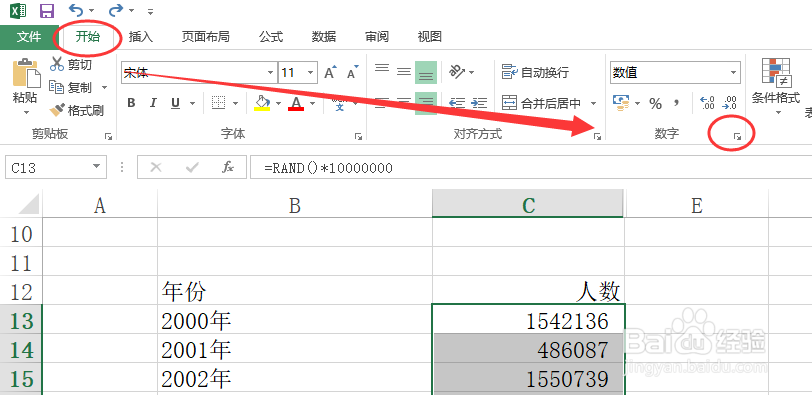Click the text orientation icon
Image resolution: width=812 pixels, height=395 pixels.
pyautogui.click(x=457, y=71)
